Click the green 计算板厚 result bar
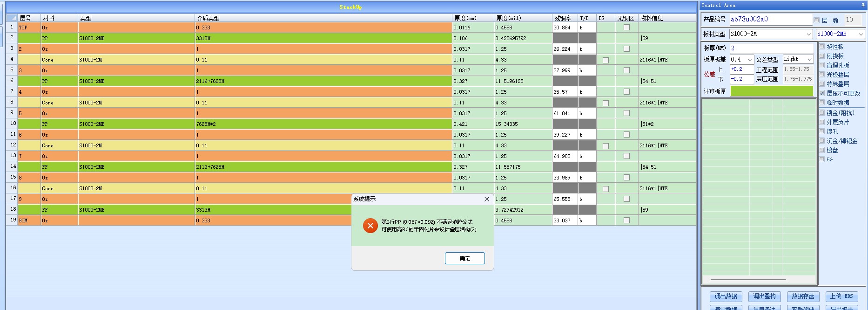Image resolution: width=868 pixels, height=310 pixels. [772, 91]
